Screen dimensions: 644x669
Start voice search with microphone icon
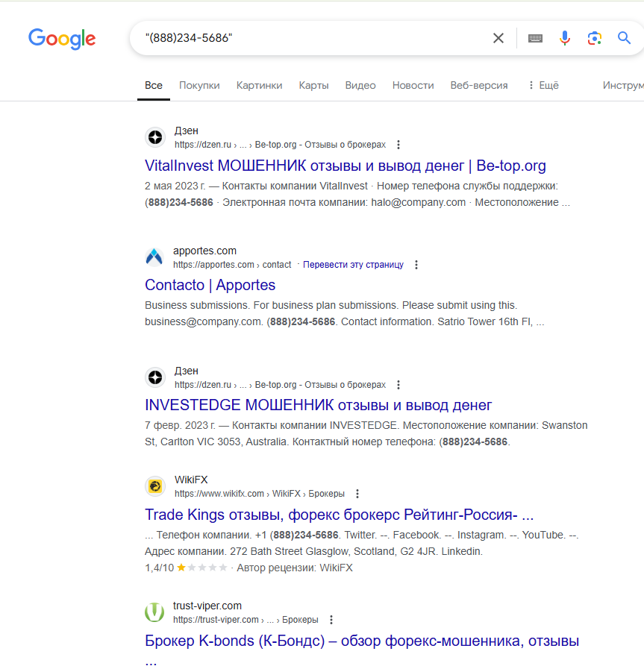coord(565,38)
